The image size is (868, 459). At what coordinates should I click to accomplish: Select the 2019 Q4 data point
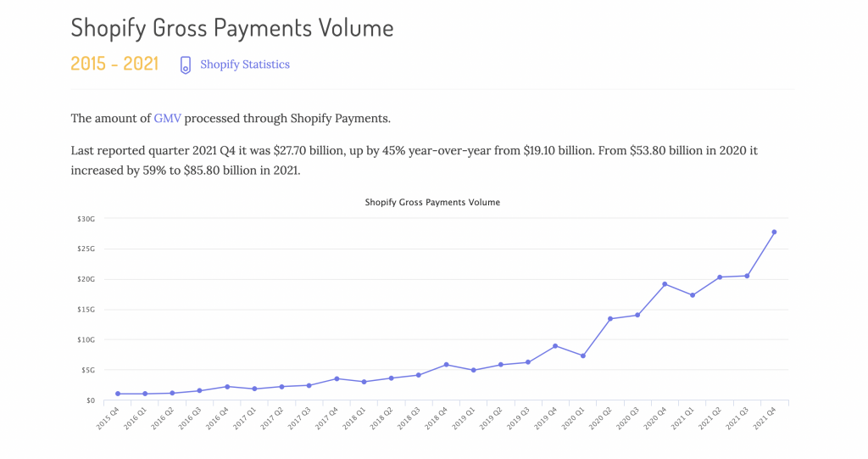555,346
